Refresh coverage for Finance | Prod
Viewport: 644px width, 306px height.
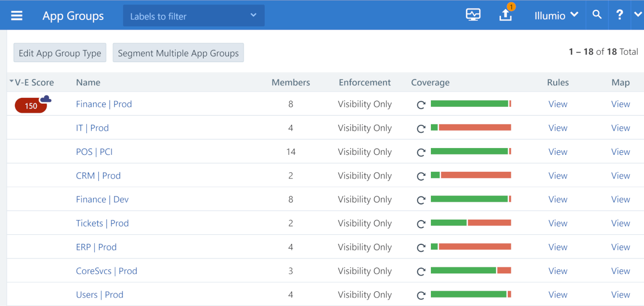(421, 105)
